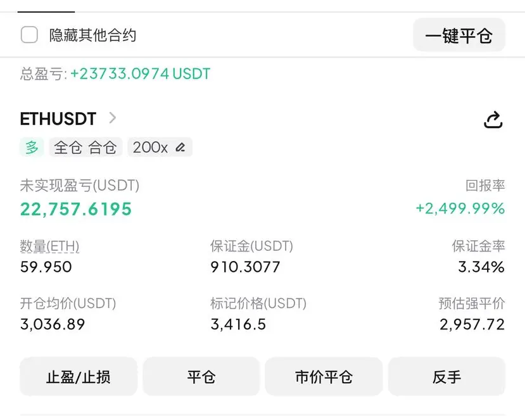The height and width of the screenshot is (420, 525).
Task: Tap the 总盈亏 total profit amount
Action: coord(141,73)
